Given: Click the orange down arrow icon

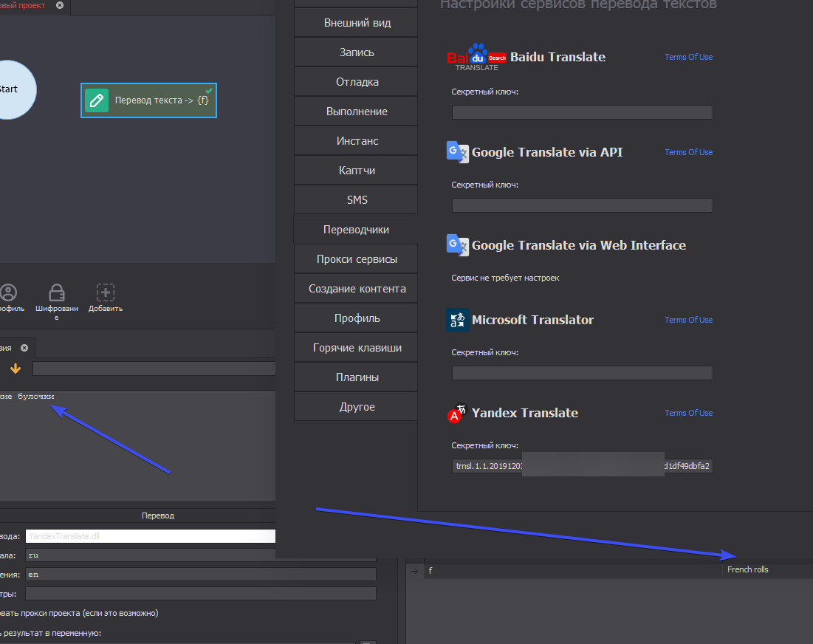Looking at the screenshot, I should point(16,369).
